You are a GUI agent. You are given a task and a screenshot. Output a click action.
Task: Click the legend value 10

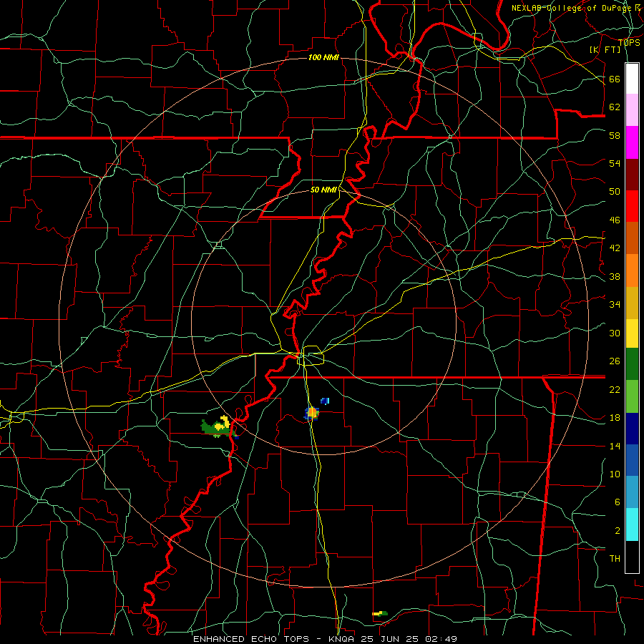(615, 474)
